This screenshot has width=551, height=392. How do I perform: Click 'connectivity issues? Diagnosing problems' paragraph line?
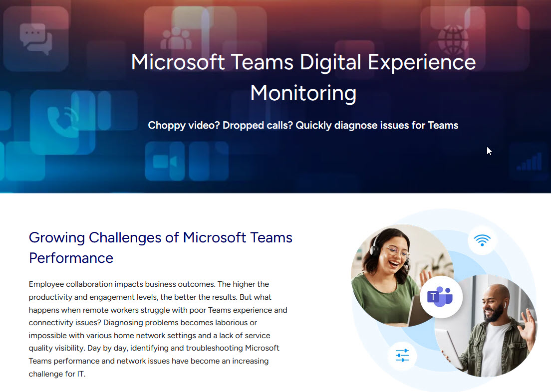pyautogui.click(x=143, y=323)
